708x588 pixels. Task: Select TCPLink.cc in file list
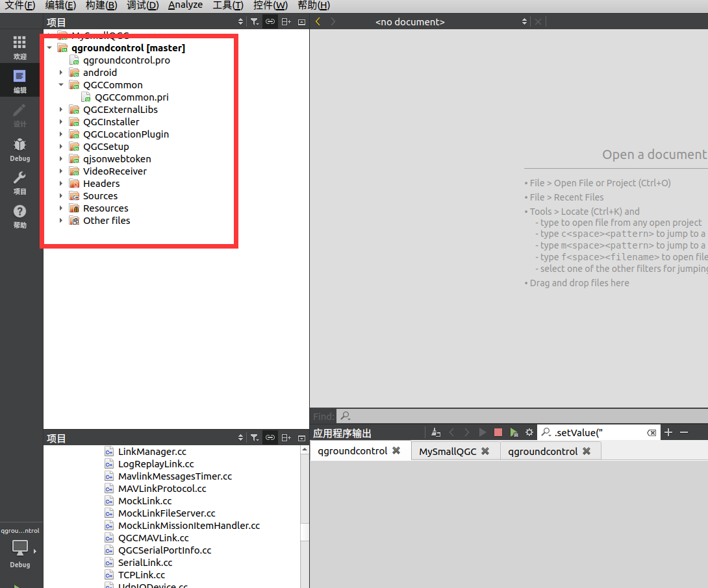tap(142, 575)
